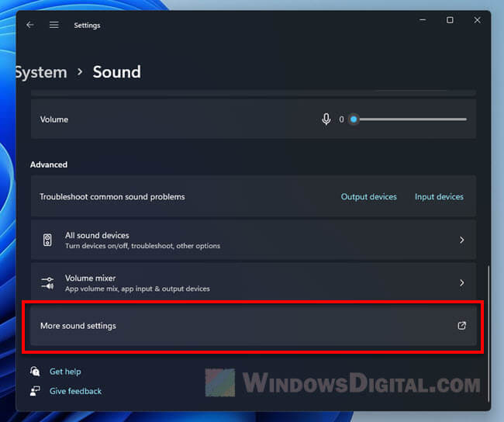Screen dimensions: 504x422
Task: Minimize the Settings window
Action: [x=423, y=20]
